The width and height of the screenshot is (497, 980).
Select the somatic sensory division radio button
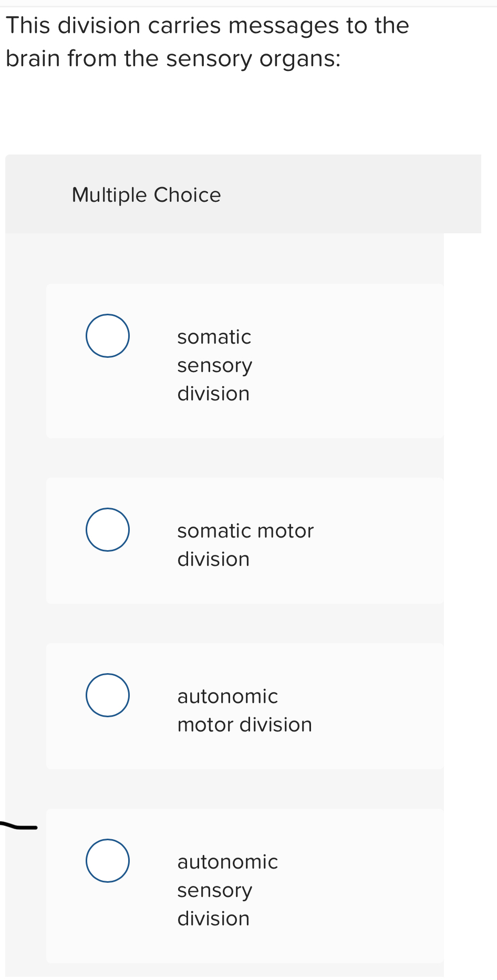tap(107, 335)
